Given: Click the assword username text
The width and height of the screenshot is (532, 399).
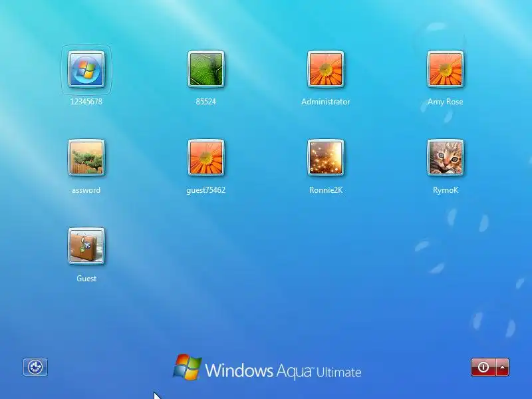Looking at the screenshot, I should point(86,190).
